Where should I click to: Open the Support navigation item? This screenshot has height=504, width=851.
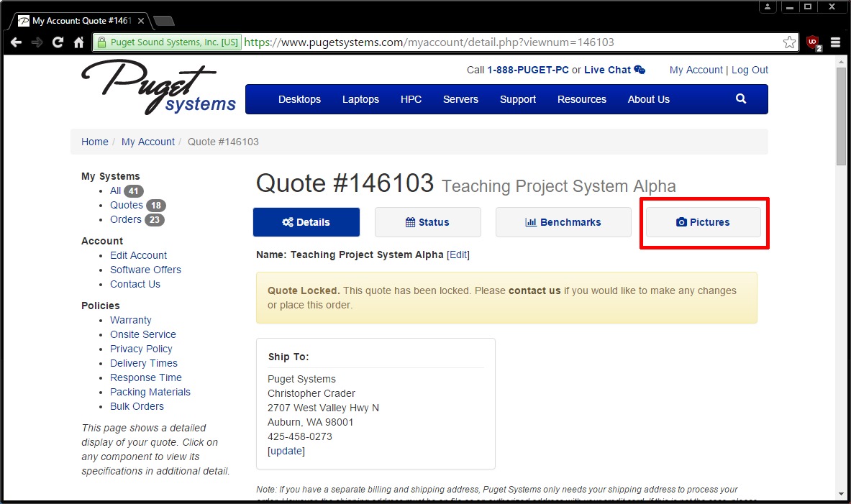[x=518, y=99]
